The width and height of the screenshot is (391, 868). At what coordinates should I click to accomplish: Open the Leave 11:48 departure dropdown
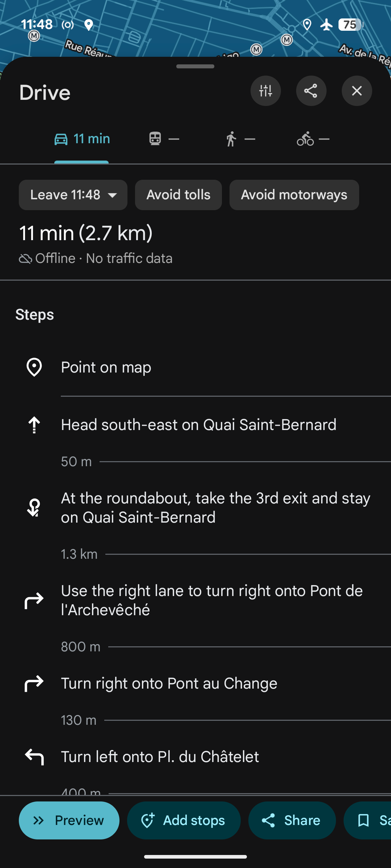(x=73, y=195)
